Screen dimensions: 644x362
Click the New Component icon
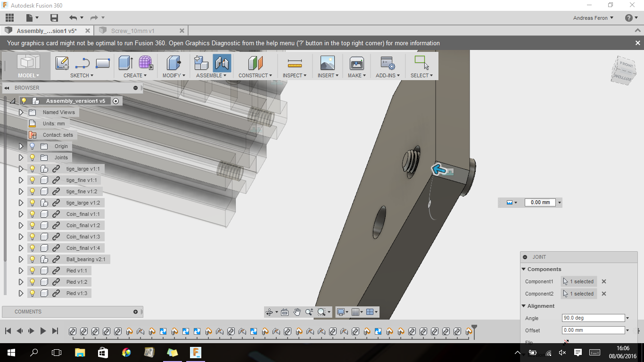[201, 63]
